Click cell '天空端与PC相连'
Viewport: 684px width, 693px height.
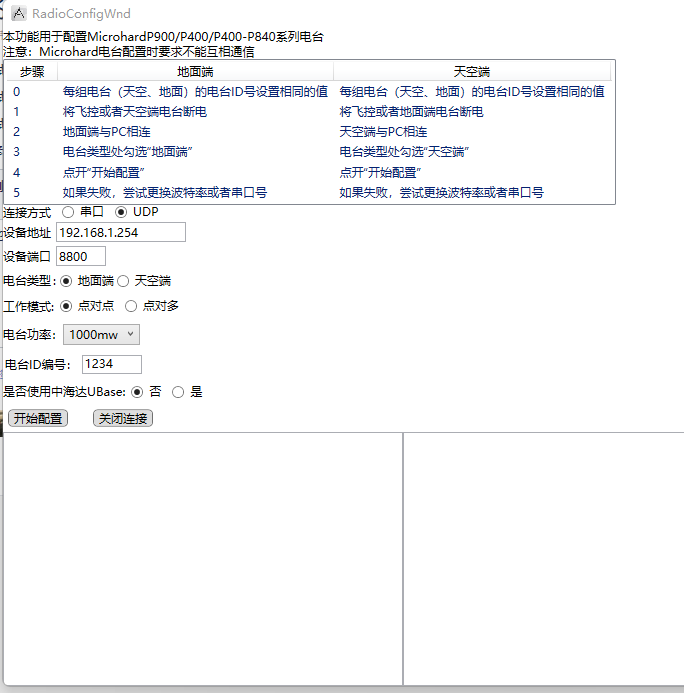383,132
